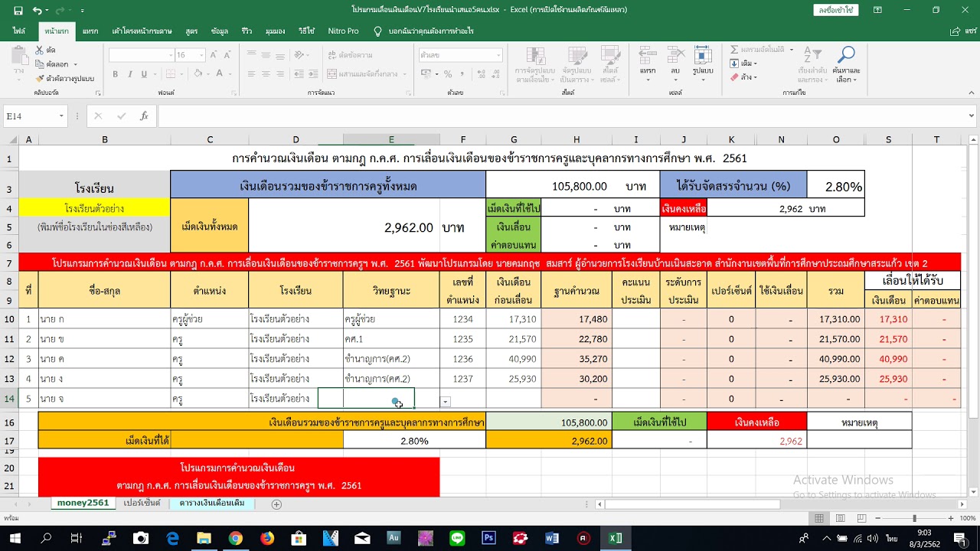Open dropdown arrow beside cell E14

tap(445, 401)
